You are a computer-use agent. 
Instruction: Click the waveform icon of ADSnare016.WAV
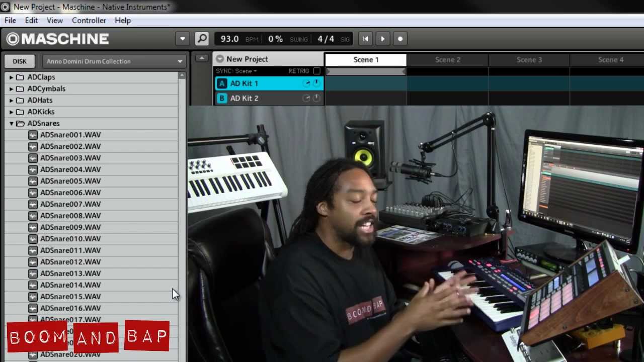33,308
